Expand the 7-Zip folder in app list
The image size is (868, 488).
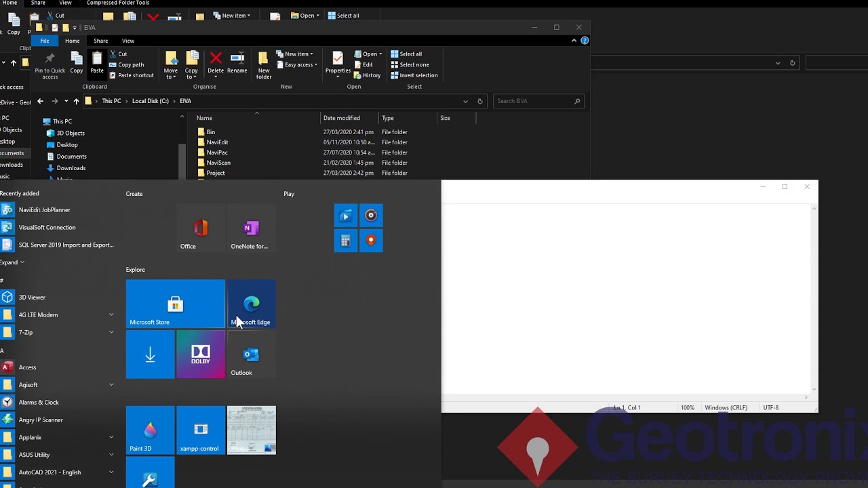[x=111, y=332]
